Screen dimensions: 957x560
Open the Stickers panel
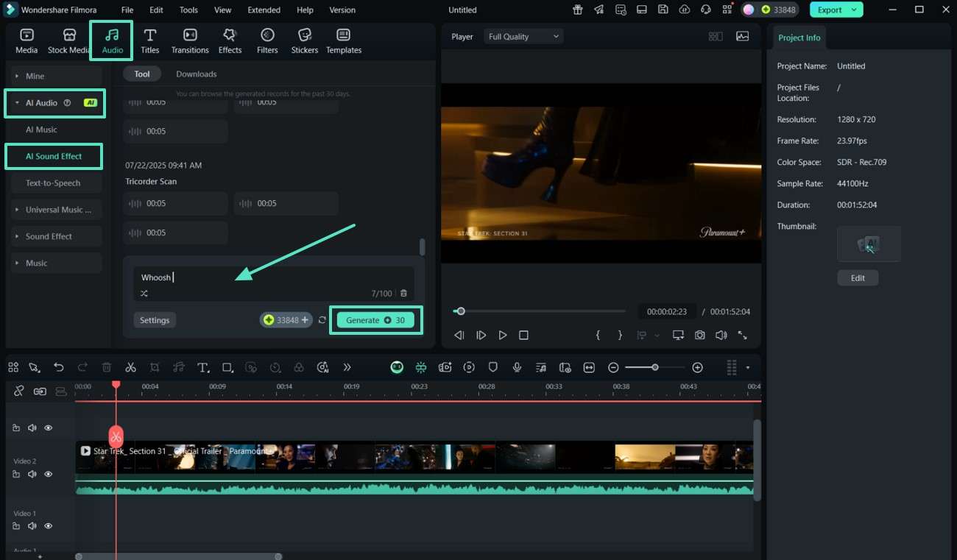305,41
